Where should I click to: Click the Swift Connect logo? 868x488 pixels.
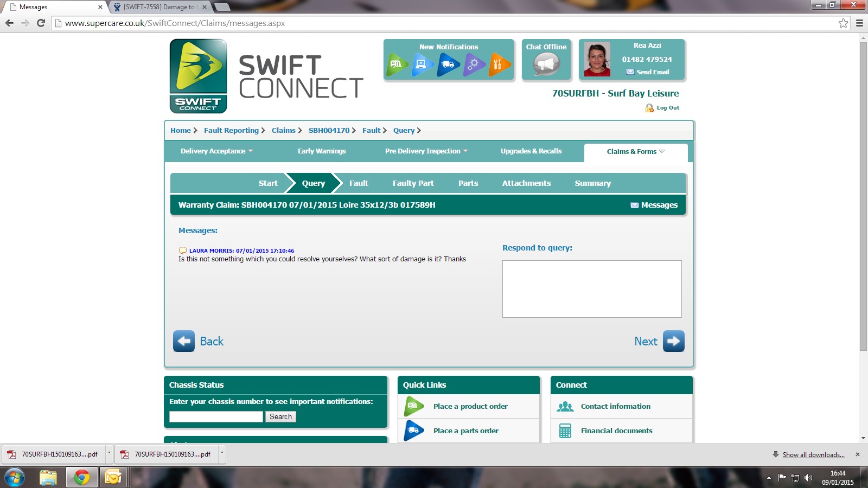click(199, 76)
